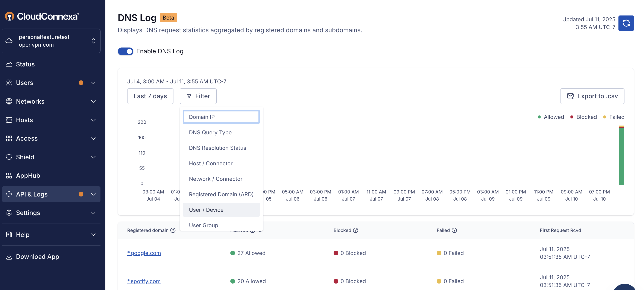Disable the Enable DNS Log switch

(x=126, y=51)
